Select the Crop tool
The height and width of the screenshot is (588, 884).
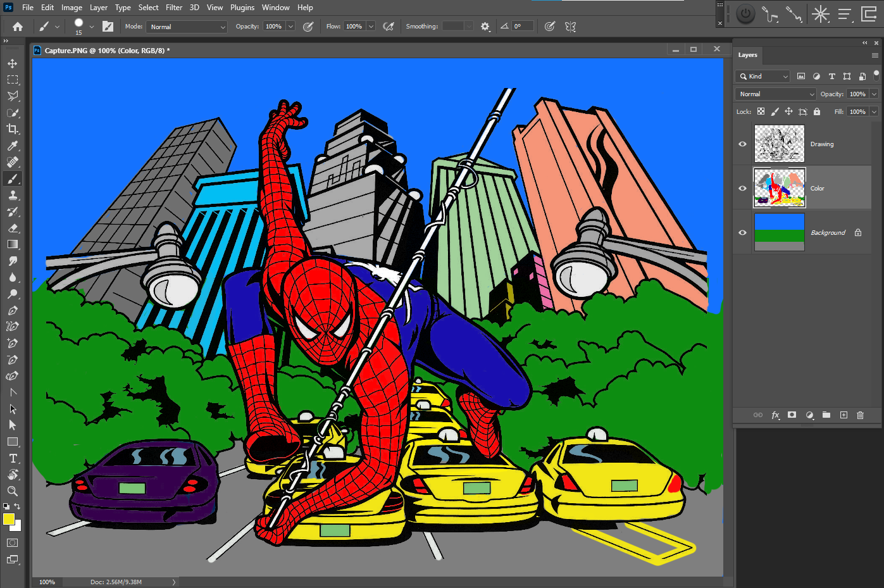12,129
